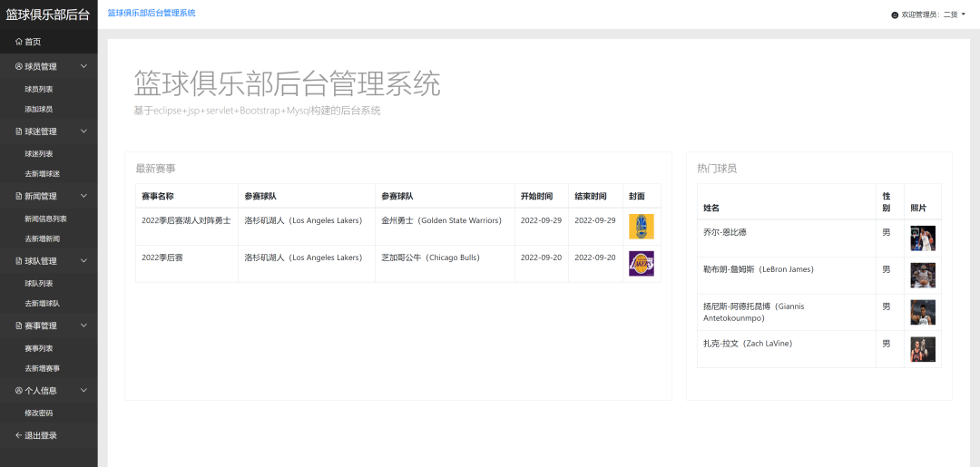Collapse the 个人信息 chevron

pos(83,390)
